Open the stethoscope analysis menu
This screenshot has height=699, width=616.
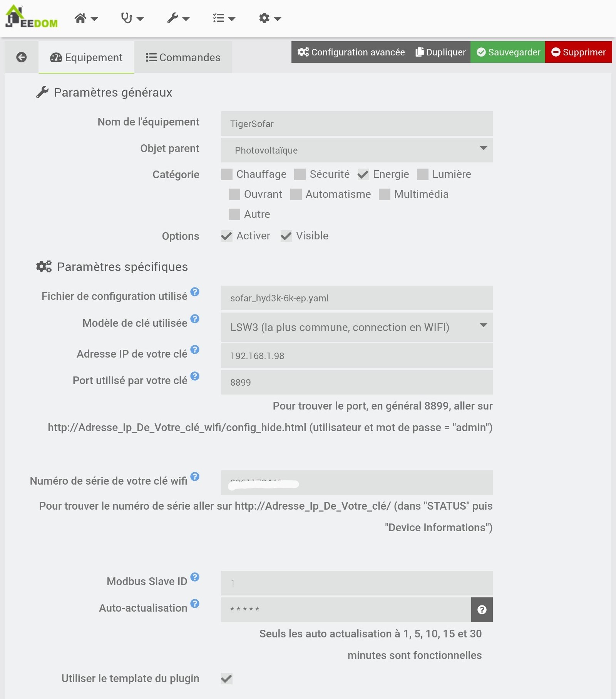click(x=132, y=18)
